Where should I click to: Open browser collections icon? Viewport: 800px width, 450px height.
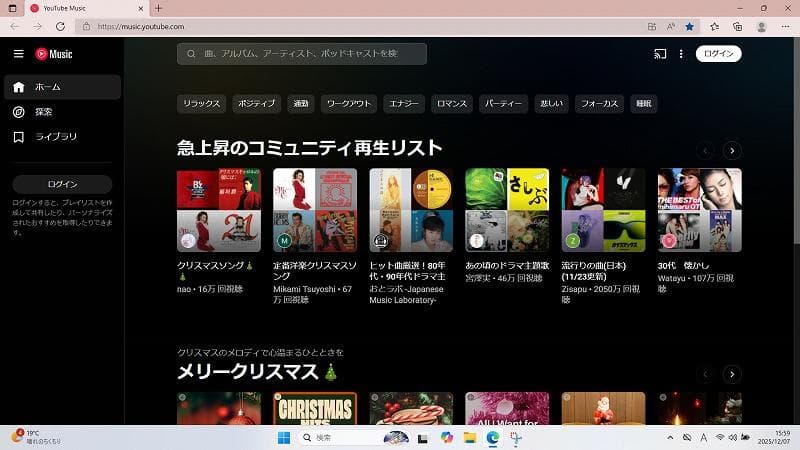click(737, 27)
